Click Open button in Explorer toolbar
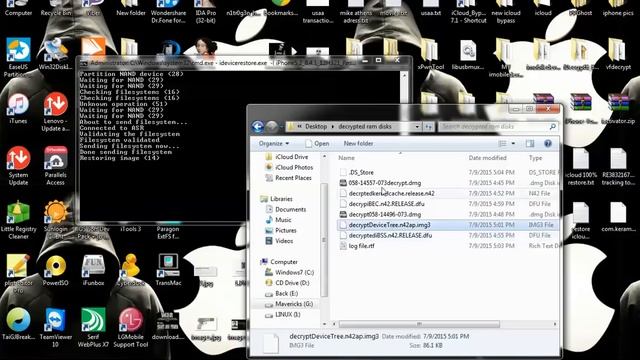The height and width of the screenshot is (360, 640). (317, 143)
